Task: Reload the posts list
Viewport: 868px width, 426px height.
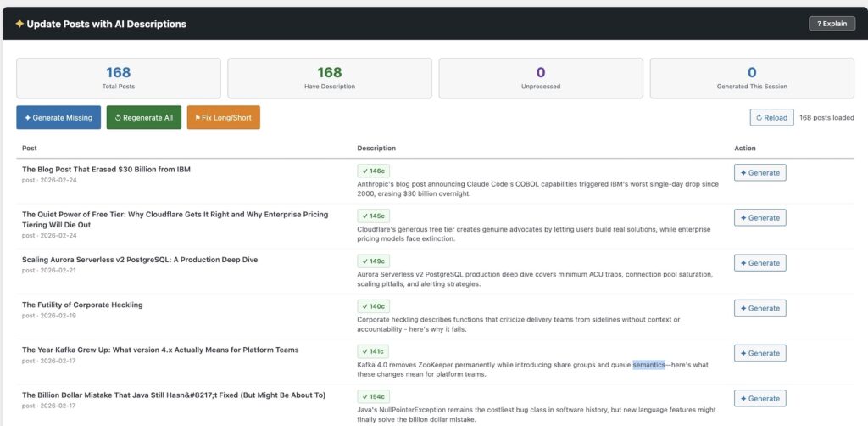Action: 771,118
